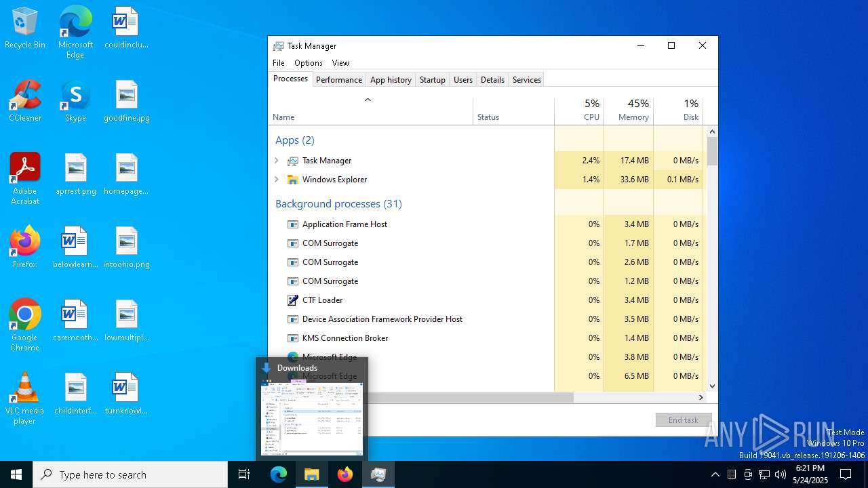
Task: Select the turnknowl... Word document
Action: click(126, 394)
